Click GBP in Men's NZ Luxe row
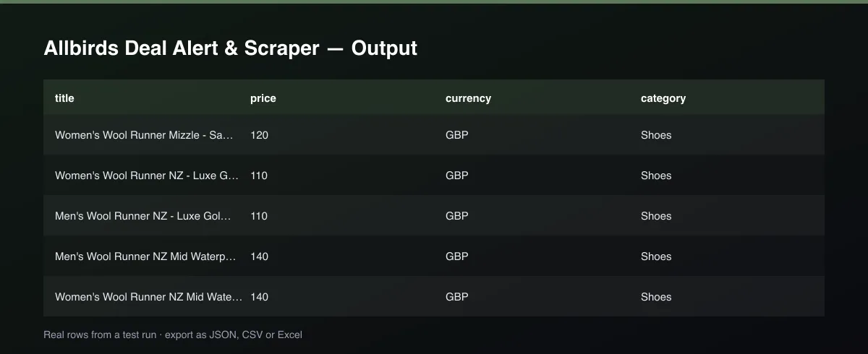 point(457,216)
